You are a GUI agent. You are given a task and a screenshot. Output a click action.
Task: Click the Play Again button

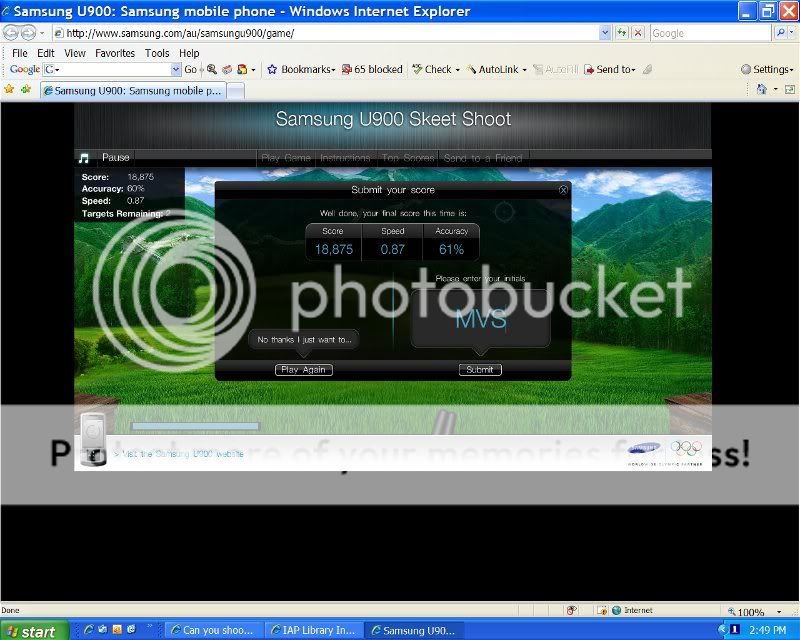304,370
